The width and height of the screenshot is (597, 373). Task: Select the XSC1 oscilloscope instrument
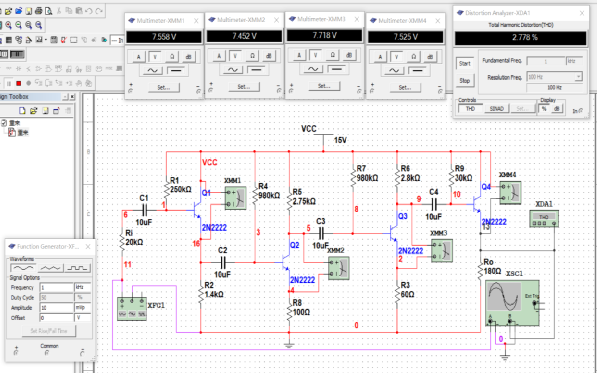(x=512, y=303)
